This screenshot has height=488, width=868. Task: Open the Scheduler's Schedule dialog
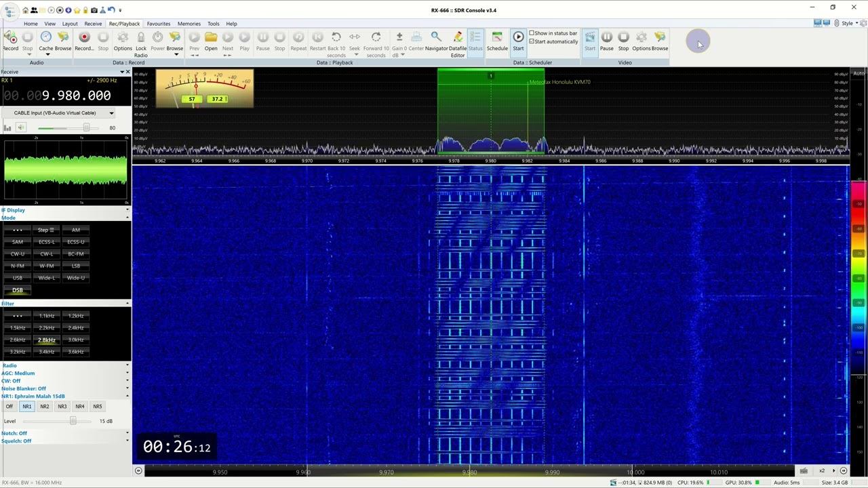pos(497,41)
